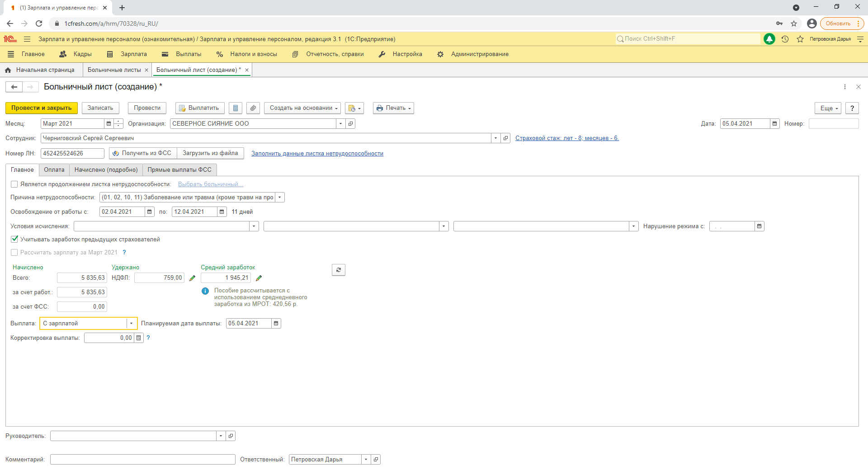Open history icon in top bar
The width and height of the screenshot is (868, 470).
pos(785,39)
